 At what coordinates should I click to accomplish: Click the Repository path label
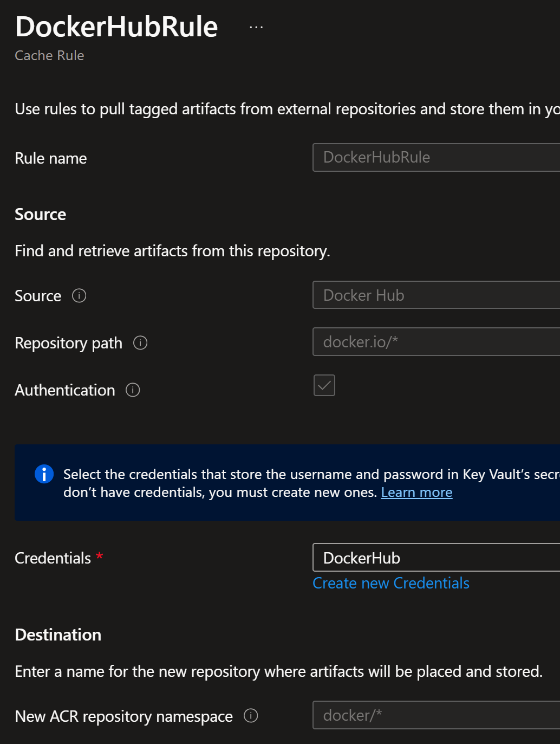[x=69, y=344]
